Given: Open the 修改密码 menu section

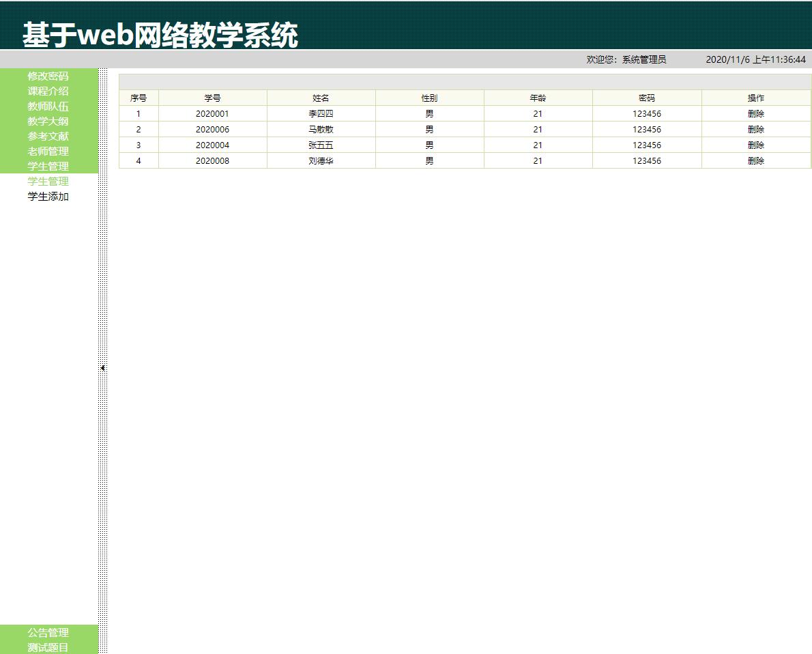Looking at the screenshot, I should [48, 76].
